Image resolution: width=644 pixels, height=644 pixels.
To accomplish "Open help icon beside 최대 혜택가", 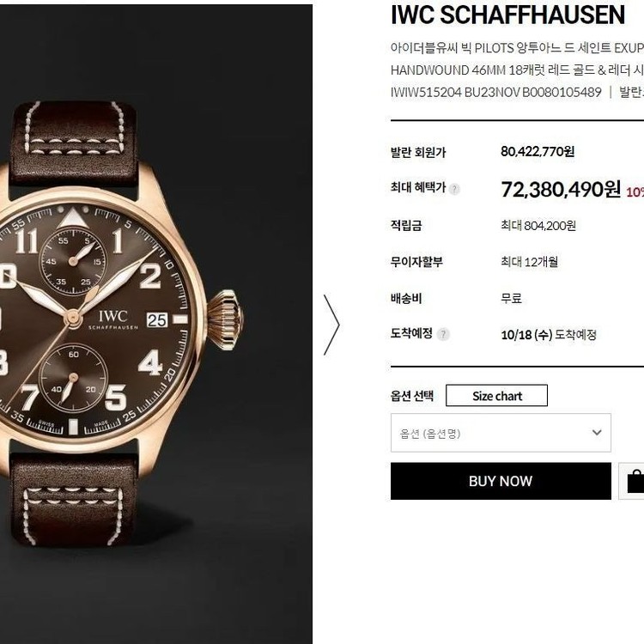I will (x=454, y=190).
